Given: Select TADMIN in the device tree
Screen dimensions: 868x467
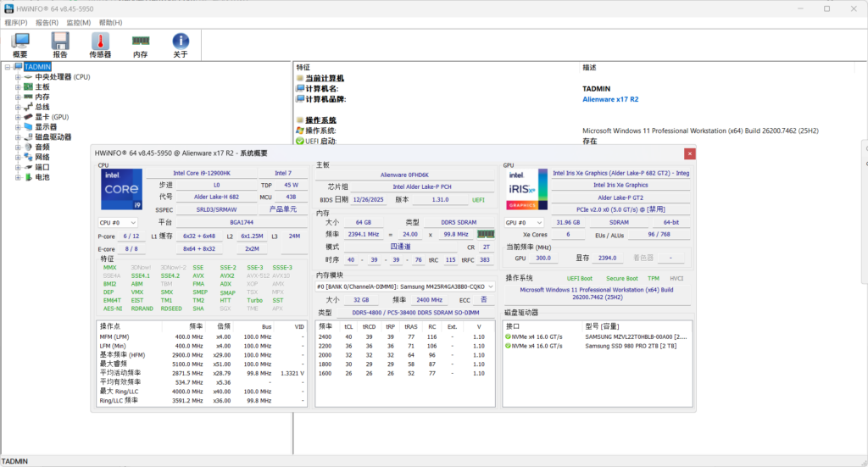Looking at the screenshot, I should [37, 67].
